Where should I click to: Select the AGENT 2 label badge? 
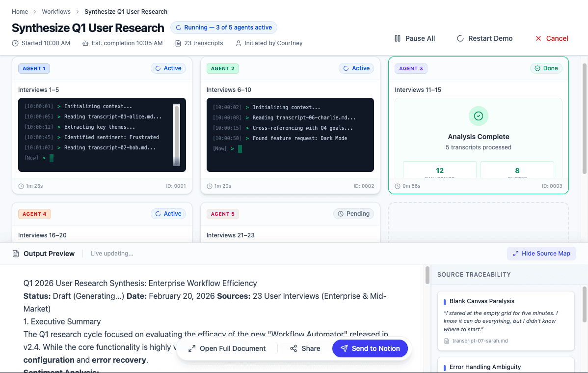[222, 68]
